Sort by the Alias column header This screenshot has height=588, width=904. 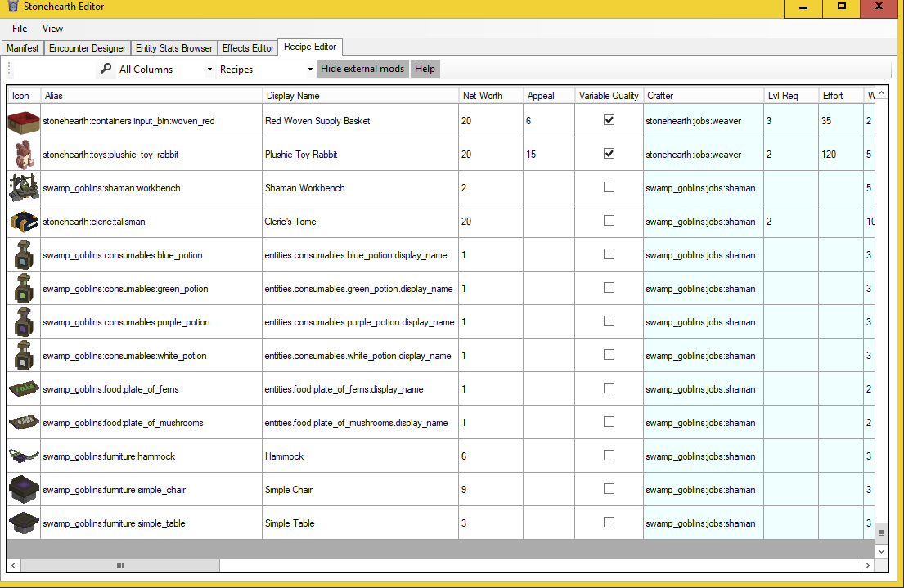coord(151,96)
